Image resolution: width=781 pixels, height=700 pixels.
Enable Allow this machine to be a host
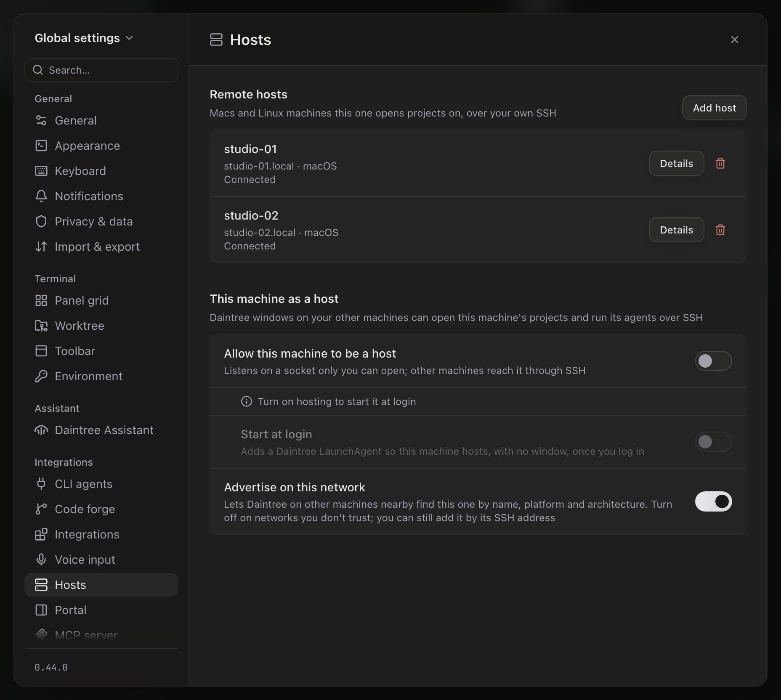tap(713, 361)
